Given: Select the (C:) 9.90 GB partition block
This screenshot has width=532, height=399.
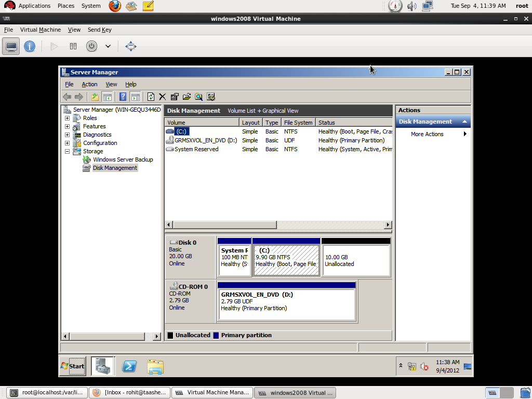Looking at the screenshot, I should (286, 257).
